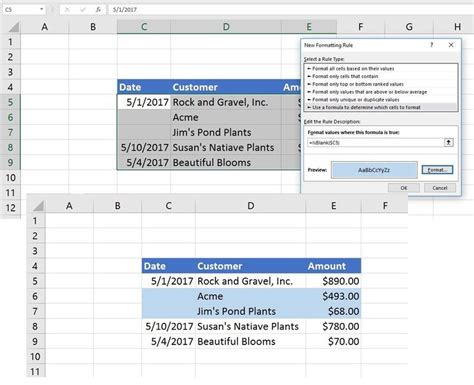Click $70.00 cell in lower sheet
Image resolution: width=474 pixels, height=385 pixels.
point(333,341)
